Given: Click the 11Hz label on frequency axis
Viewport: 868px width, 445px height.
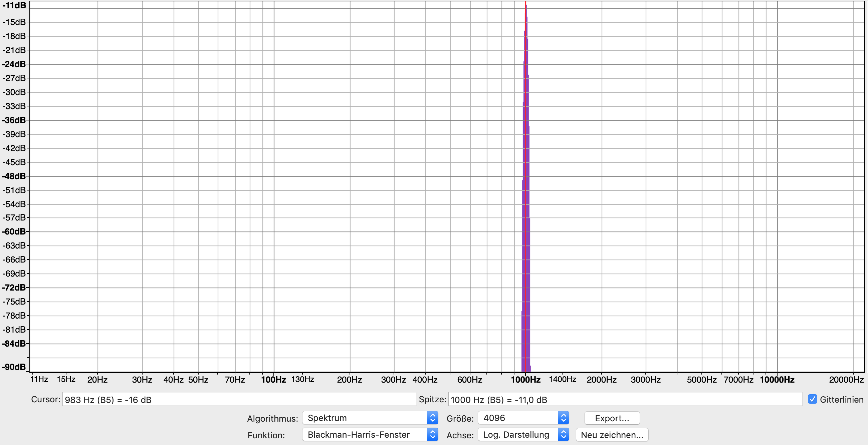Looking at the screenshot, I should tap(39, 379).
